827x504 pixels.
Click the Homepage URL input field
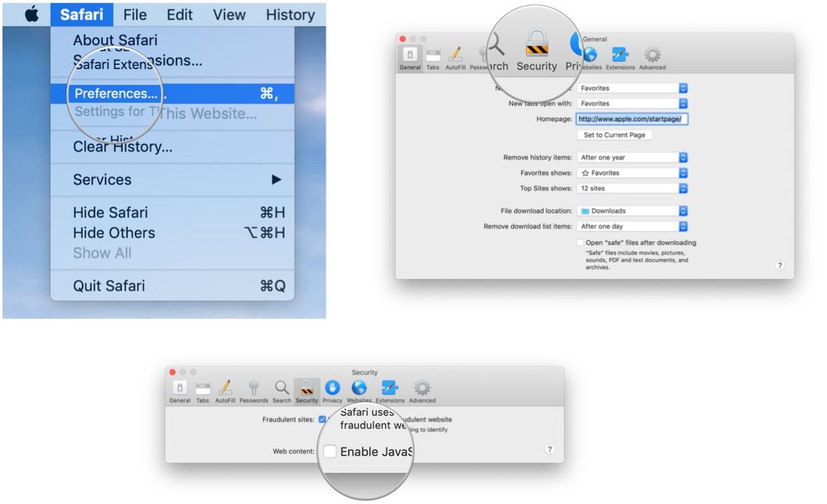[632, 118]
